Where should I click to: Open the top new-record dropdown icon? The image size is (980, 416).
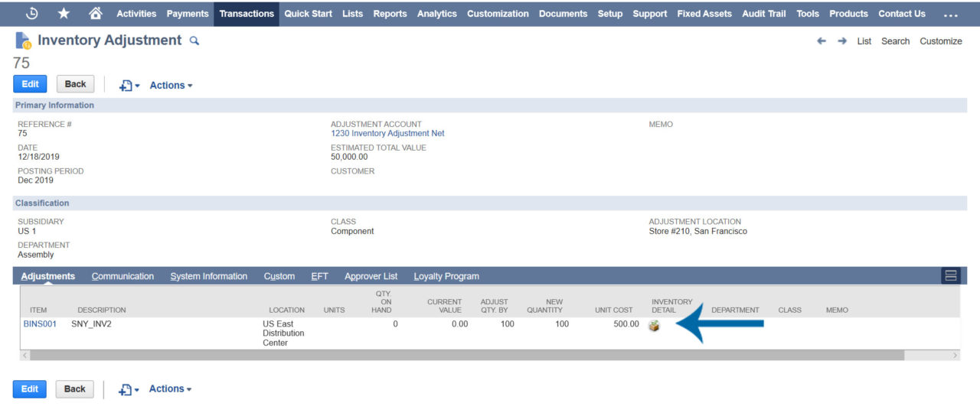tap(129, 86)
